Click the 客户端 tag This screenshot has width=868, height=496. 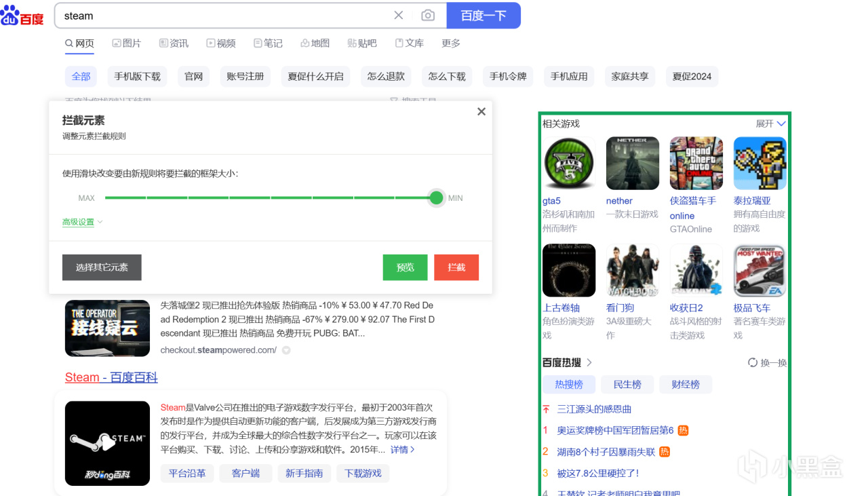click(245, 473)
